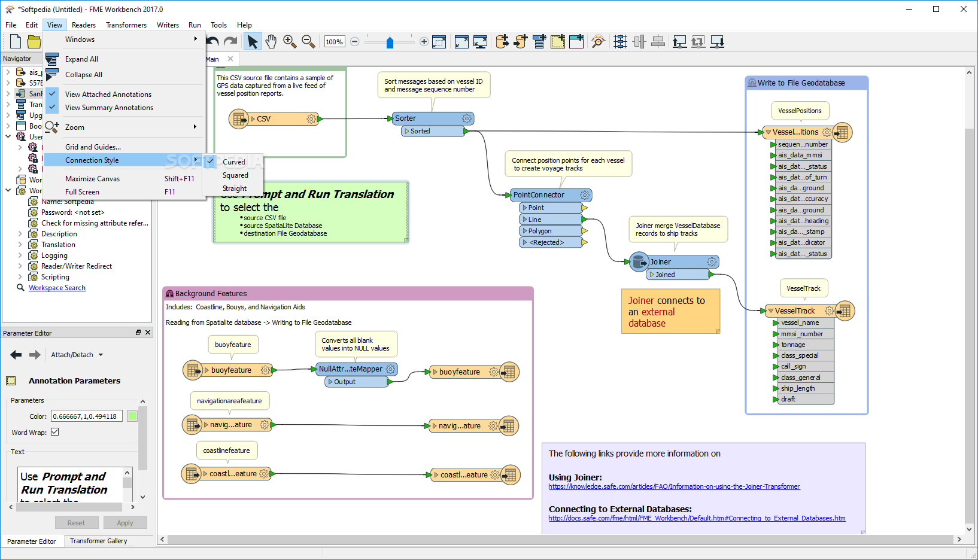
Task: Click the canvas horizontal scrollbar
Action: click(560, 540)
